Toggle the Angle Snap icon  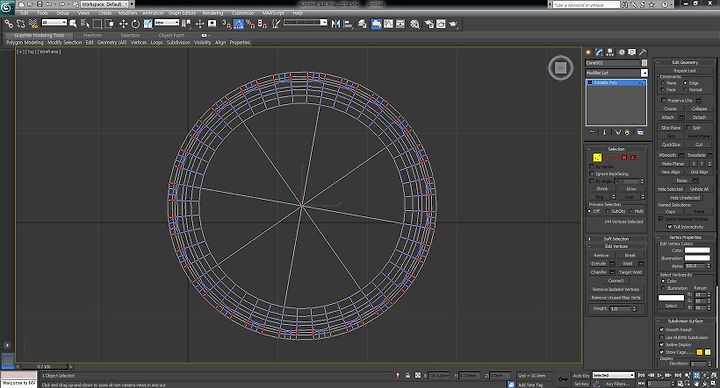coord(238,24)
